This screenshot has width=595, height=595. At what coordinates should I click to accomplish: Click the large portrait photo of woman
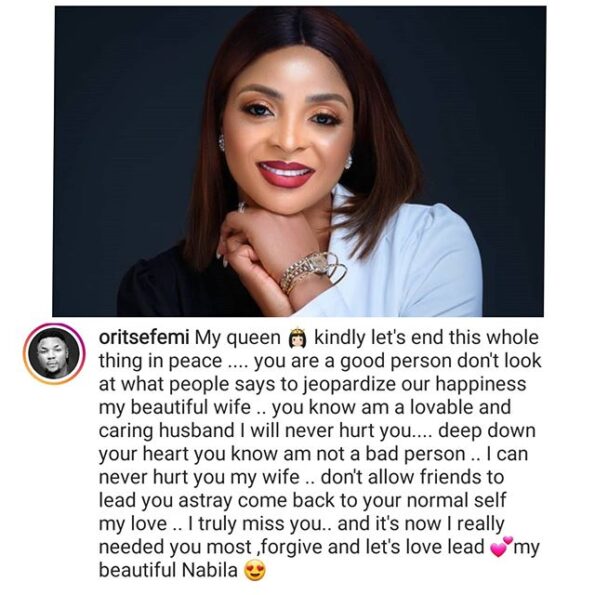click(299, 161)
